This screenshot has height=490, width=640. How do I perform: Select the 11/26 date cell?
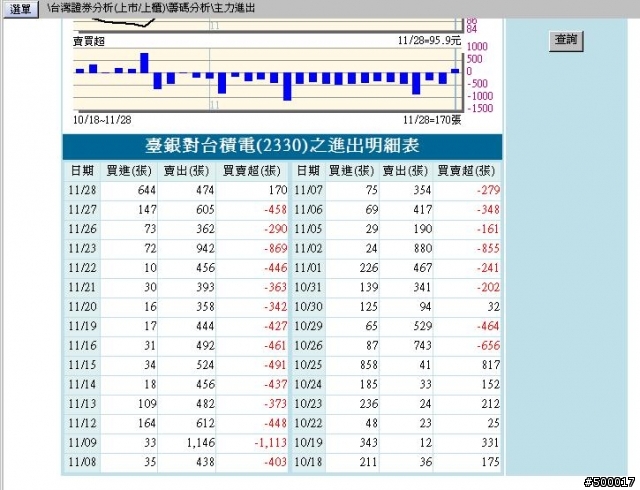click(82, 229)
